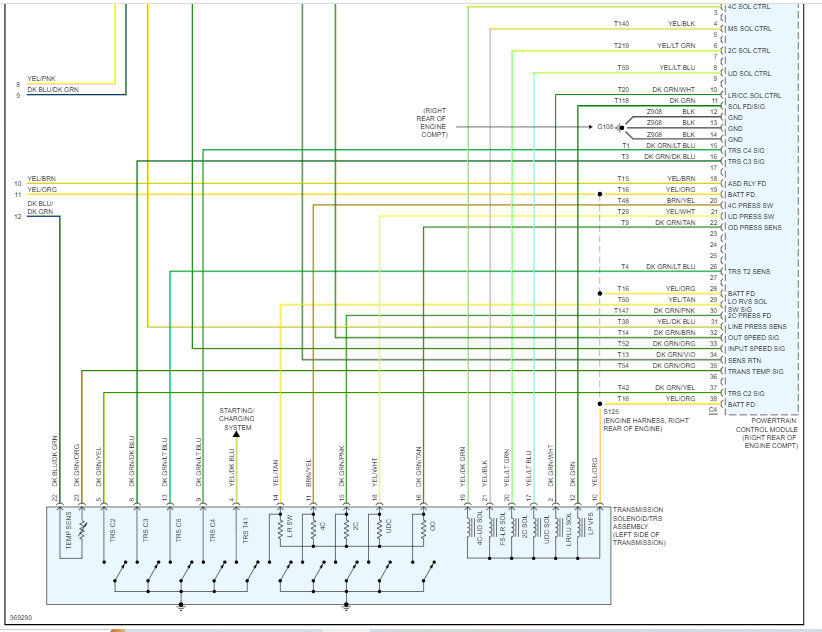This screenshot has width=822, height=632.
Task: Select the LR/CC SOL CTRL label
Action: click(754, 96)
